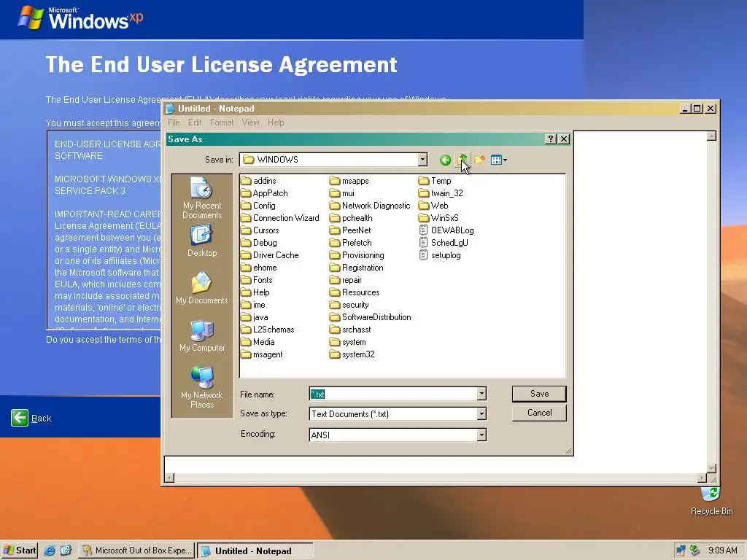Image resolution: width=747 pixels, height=560 pixels.
Task: Select the Web folder
Action: point(433,206)
